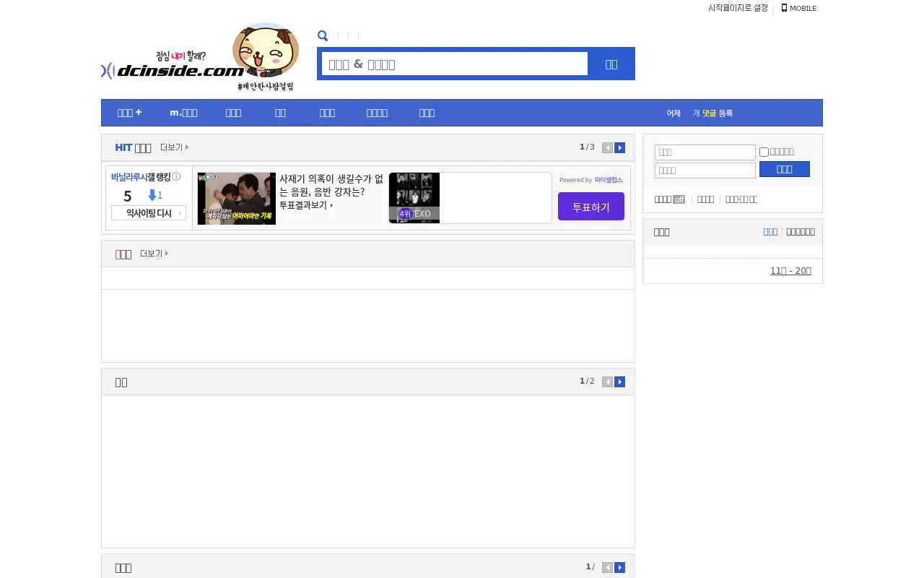Click the purple 투표하기 button
The width and height of the screenshot is (924, 578).
click(x=591, y=207)
